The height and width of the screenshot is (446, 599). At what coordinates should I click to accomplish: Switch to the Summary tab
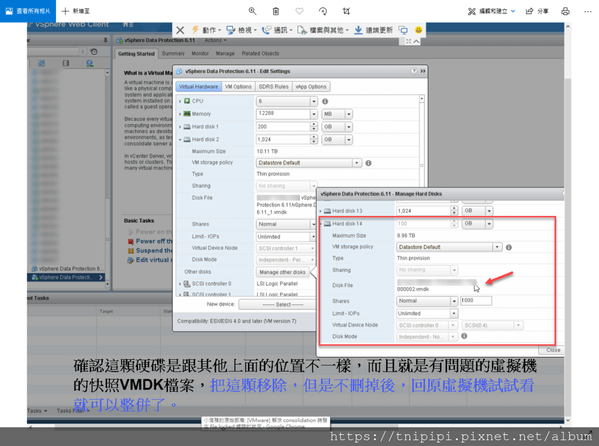tap(173, 54)
